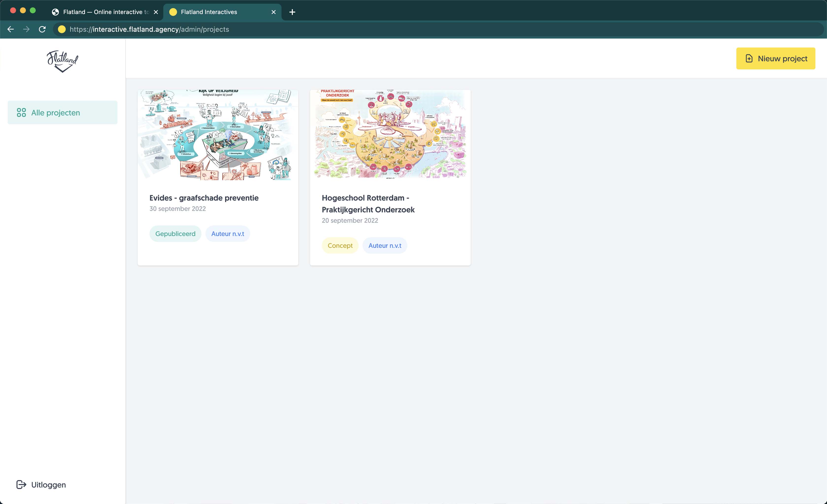Click the Uitloggen logout icon
Screen dimensions: 827x504
tap(21, 485)
